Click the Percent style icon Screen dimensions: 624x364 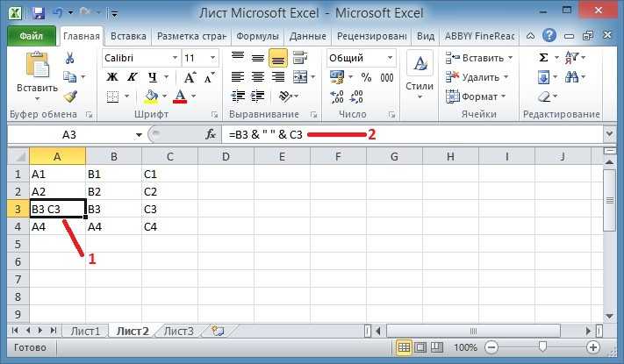[x=366, y=77]
